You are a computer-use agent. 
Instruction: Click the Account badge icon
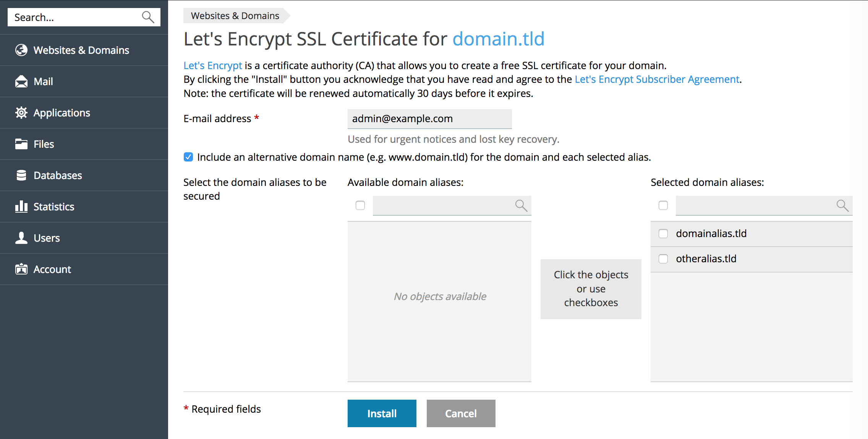[x=21, y=269]
